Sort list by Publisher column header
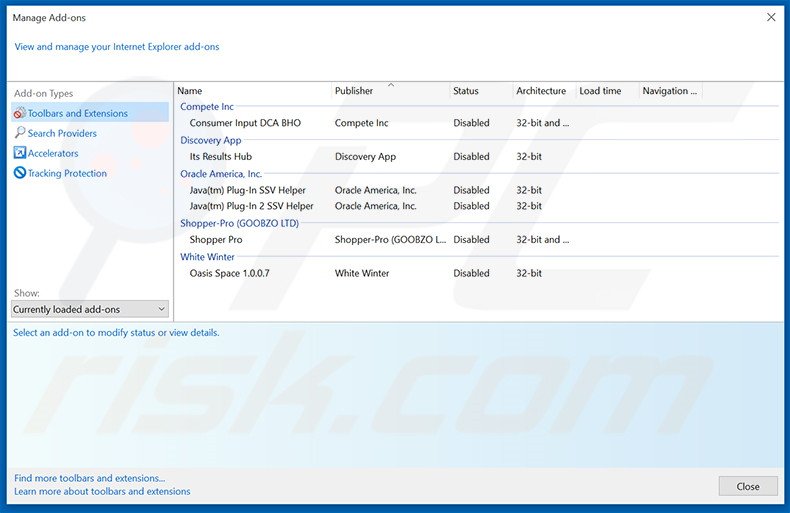The width and height of the screenshot is (790, 513). (390, 91)
